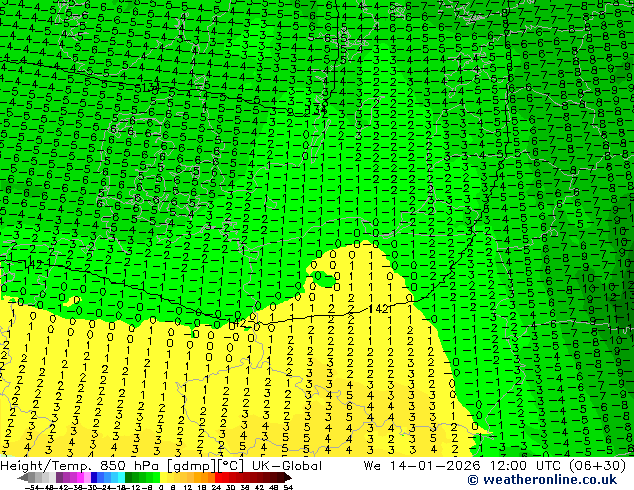The image size is (634, 490).
Task: Pick the brightest green legend swatch below 0
Action: [156, 478]
